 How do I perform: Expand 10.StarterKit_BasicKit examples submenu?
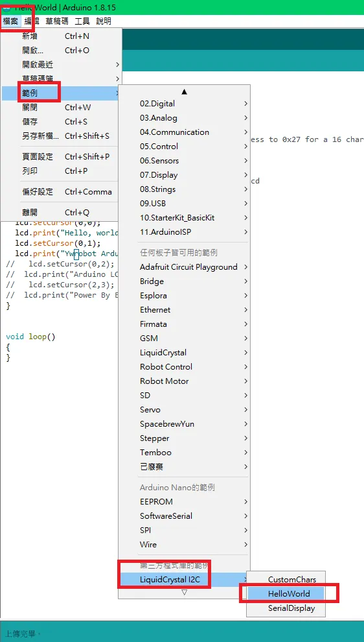click(184, 218)
